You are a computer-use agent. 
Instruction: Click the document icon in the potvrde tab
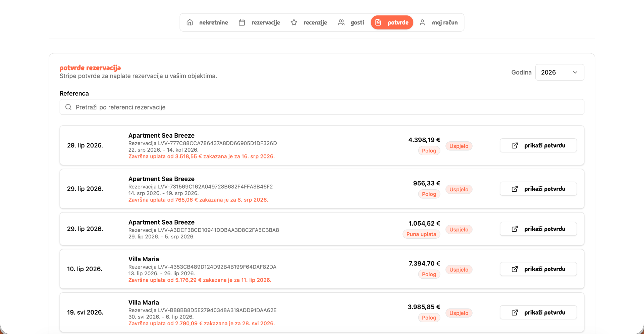[378, 22]
